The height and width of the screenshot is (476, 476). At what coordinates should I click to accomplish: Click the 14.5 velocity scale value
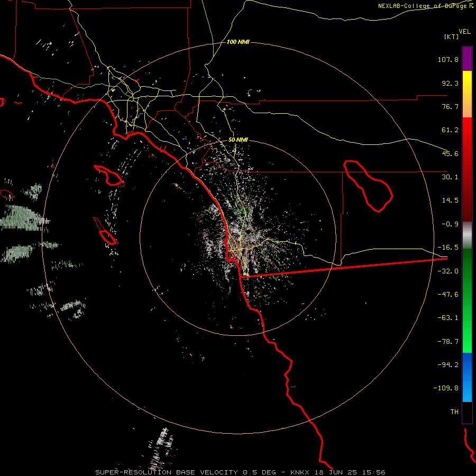(450, 200)
